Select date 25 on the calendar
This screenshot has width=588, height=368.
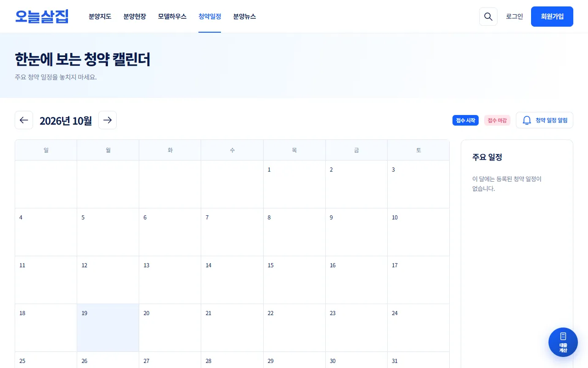coord(46,360)
